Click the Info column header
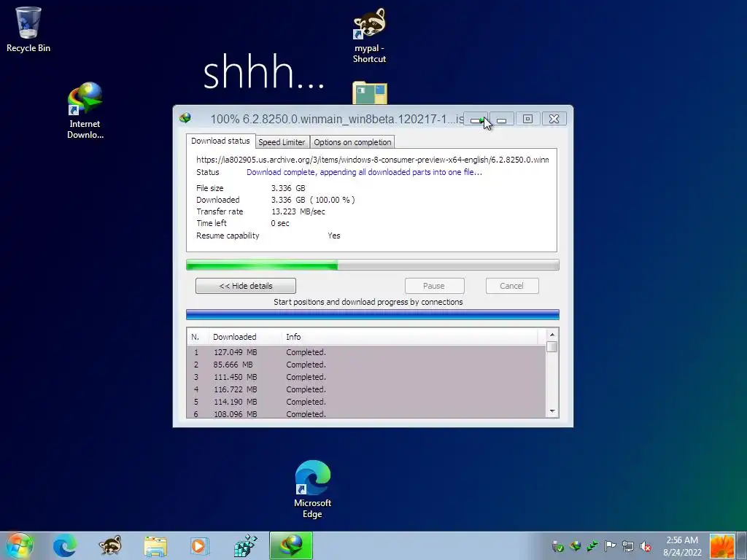The height and width of the screenshot is (560, 747). [410, 337]
